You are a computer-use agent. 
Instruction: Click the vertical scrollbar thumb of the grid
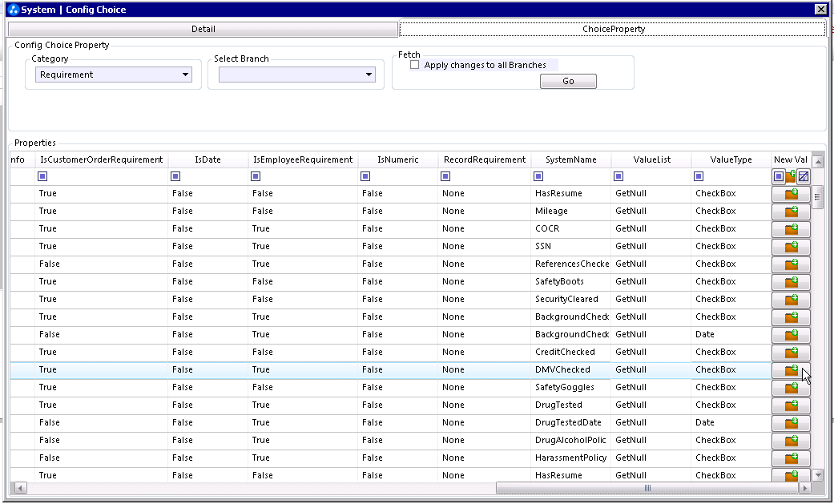pyautogui.click(x=818, y=197)
